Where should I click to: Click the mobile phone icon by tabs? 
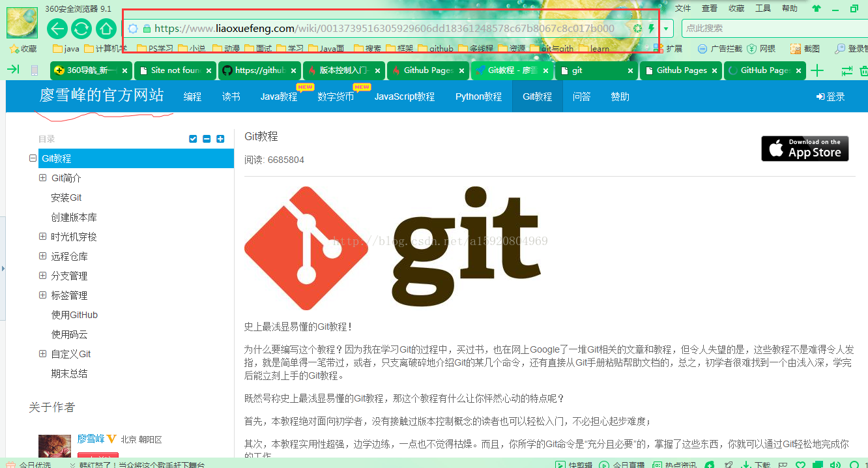click(35, 70)
